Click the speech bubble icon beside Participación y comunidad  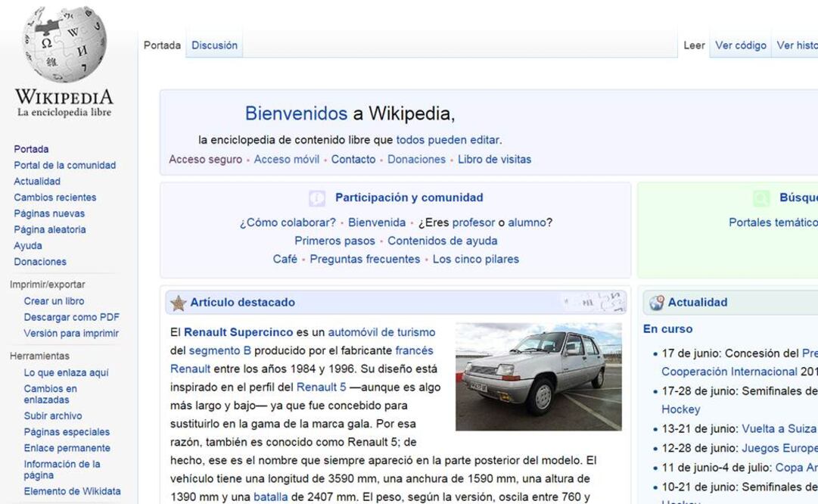(x=317, y=198)
